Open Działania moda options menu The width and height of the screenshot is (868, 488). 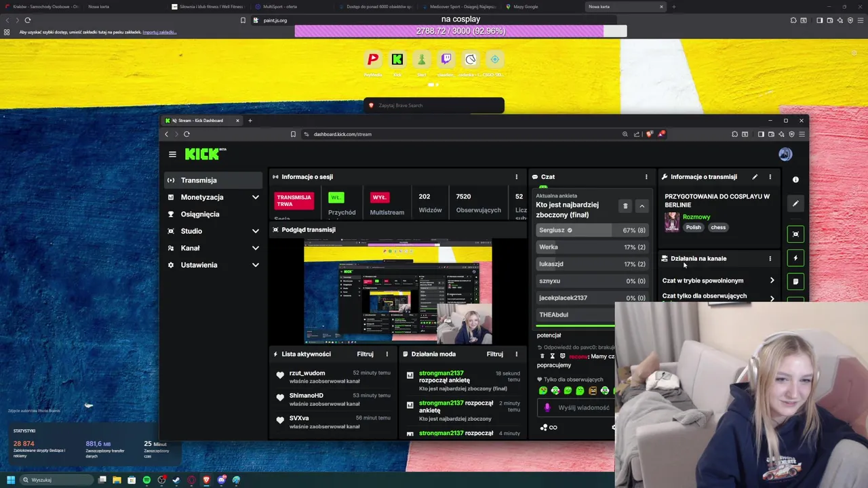pyautogui.click(x=516, y=354)
